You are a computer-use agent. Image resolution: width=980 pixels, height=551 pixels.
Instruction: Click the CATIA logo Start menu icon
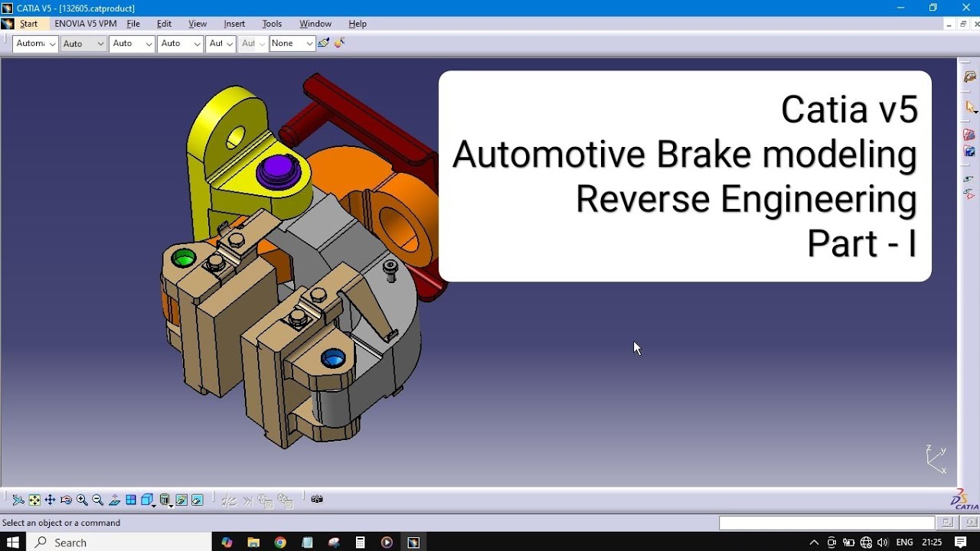click(8, 24)
